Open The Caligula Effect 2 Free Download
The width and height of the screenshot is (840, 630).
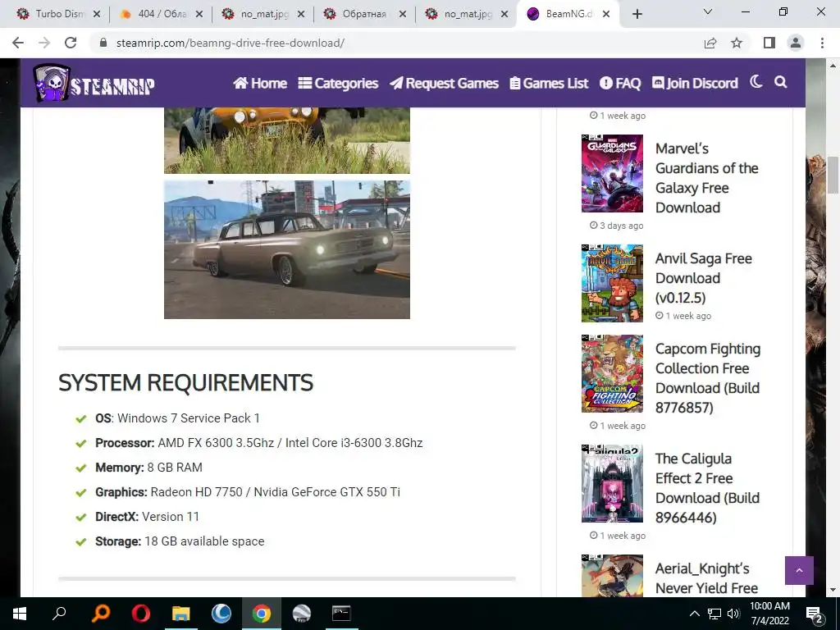point(707,488)
